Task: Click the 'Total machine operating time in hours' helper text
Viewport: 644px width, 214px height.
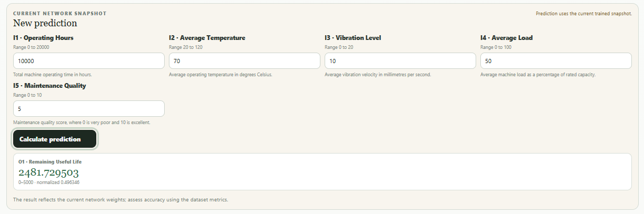Action: 53,75
